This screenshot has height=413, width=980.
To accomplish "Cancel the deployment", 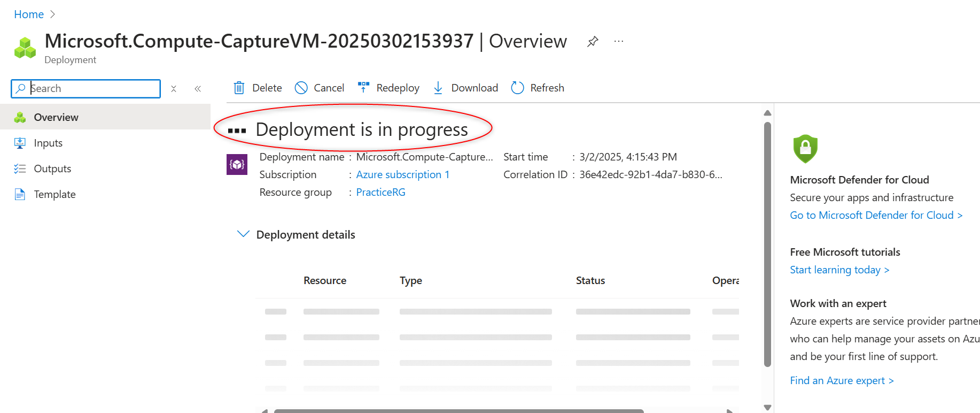I will (x=320, y=88).
